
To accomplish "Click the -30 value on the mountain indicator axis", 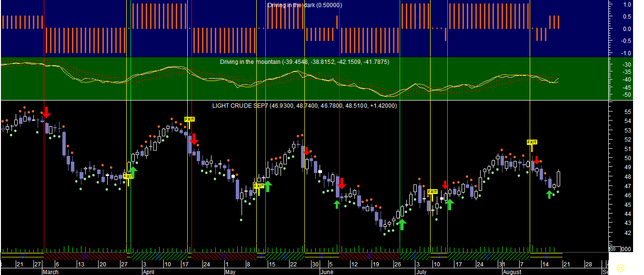I will [627, 64].
